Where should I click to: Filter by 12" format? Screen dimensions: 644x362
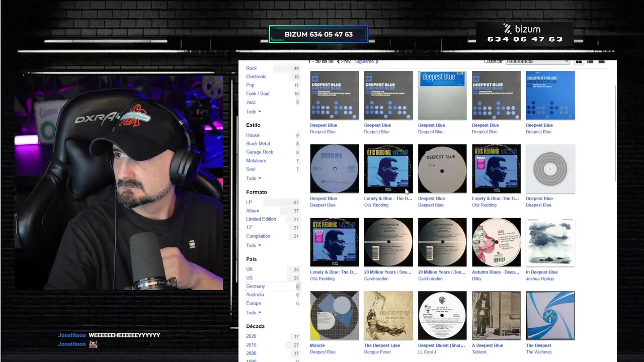tap(250, 227)
